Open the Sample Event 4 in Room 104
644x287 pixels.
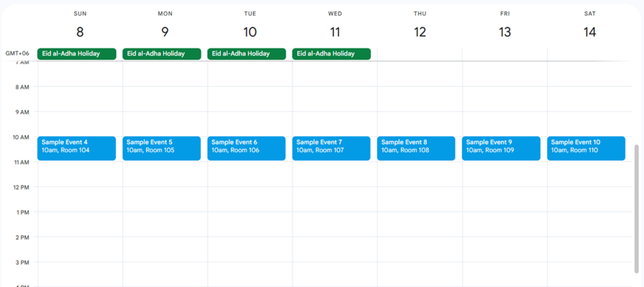coord(76,148)
